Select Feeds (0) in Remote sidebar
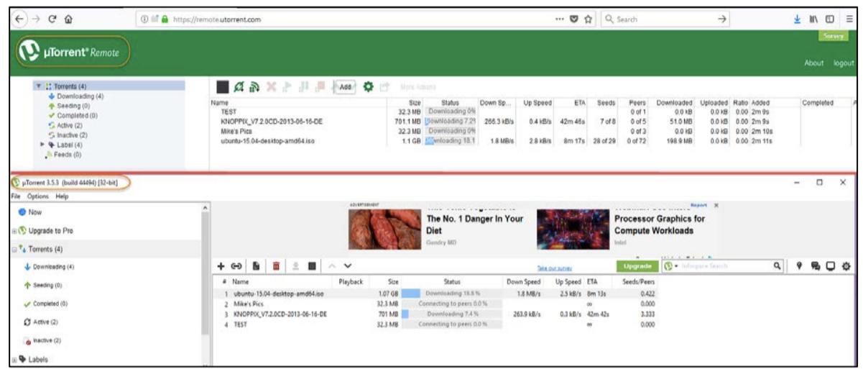Viewport: 868px width, 377px height. pos(63,154)
